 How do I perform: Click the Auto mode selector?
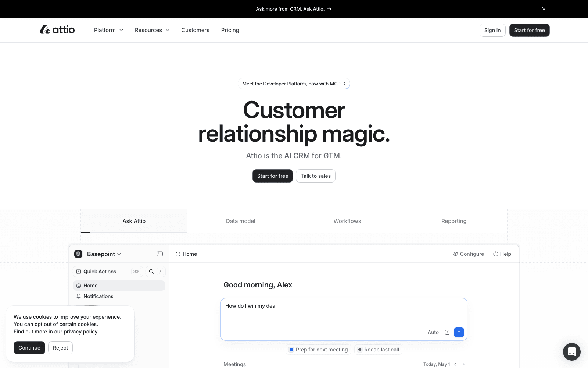(433, 332)
